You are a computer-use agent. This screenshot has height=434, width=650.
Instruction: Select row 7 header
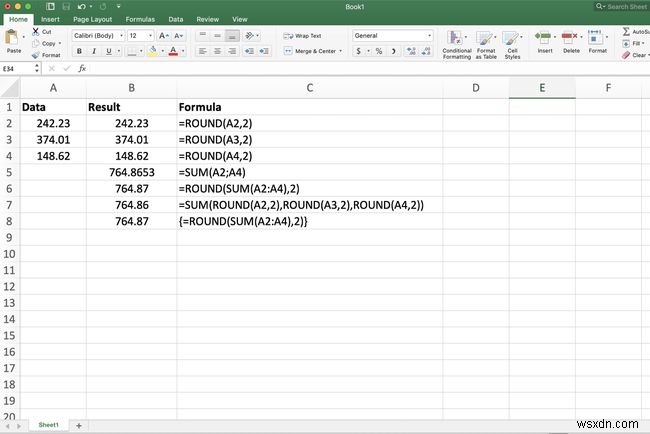10,205
